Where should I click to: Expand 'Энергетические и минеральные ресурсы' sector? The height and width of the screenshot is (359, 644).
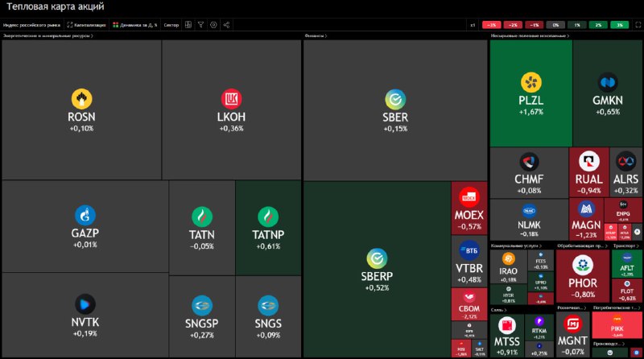point(47,35)
